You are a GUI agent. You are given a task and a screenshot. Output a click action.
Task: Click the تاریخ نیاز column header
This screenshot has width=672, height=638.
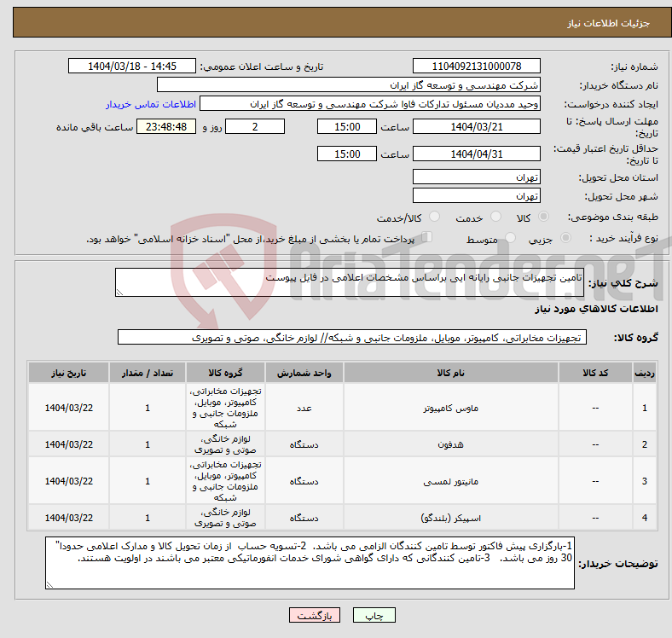click(68, 373)
